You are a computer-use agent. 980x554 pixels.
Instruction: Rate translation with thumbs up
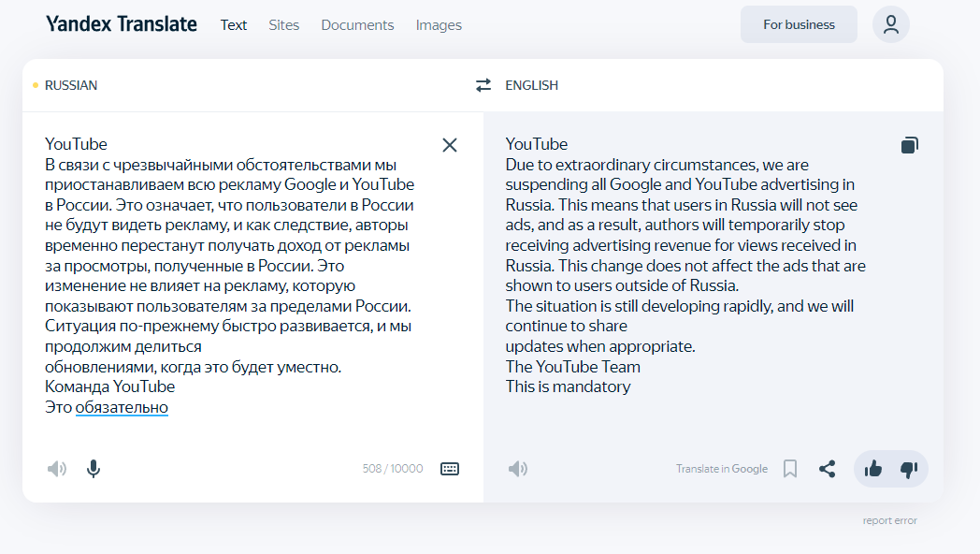873,469
